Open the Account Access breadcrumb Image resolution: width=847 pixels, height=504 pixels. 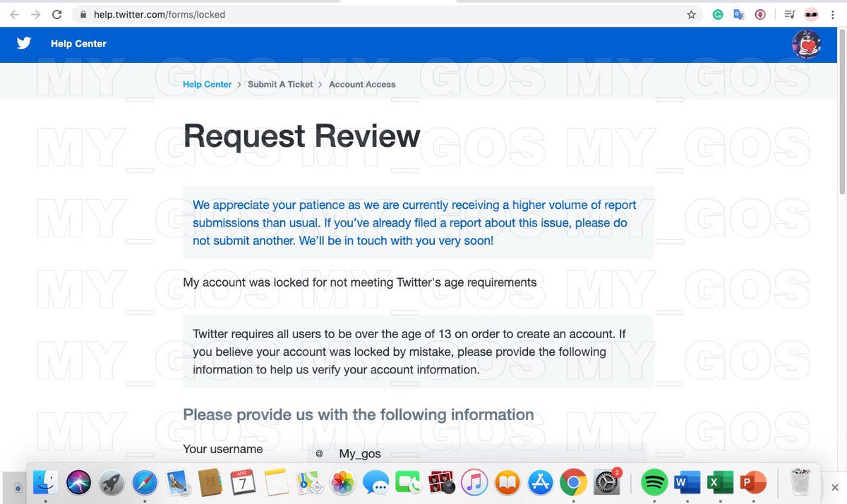[x=362, y=84]
